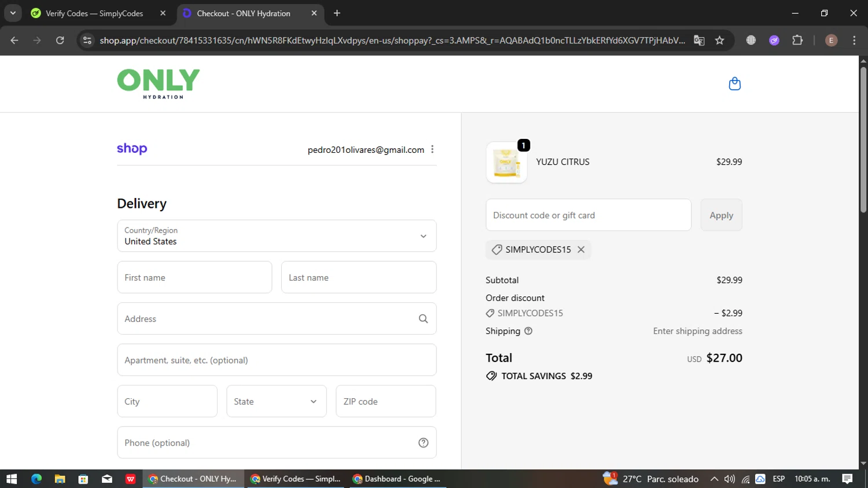Image resolution: width=868 pixels, height=488 pixels.
Task: Bookmark this page with star icon
Action: 719,40
